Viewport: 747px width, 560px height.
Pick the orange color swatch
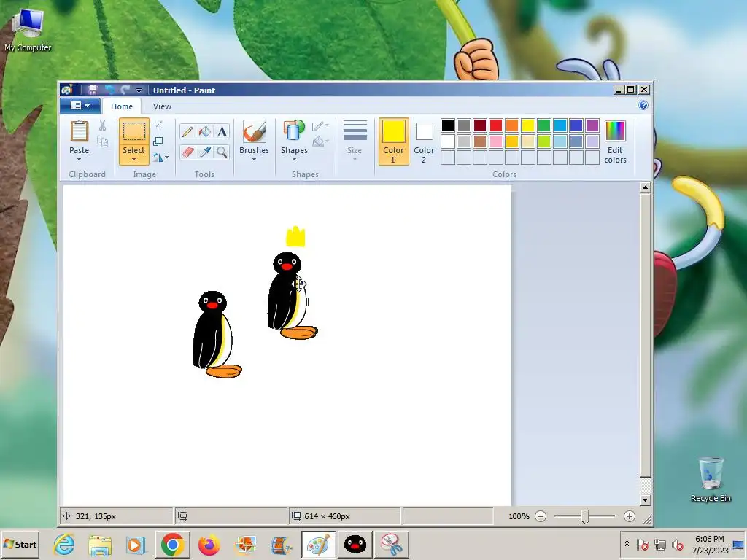(511, 125)
